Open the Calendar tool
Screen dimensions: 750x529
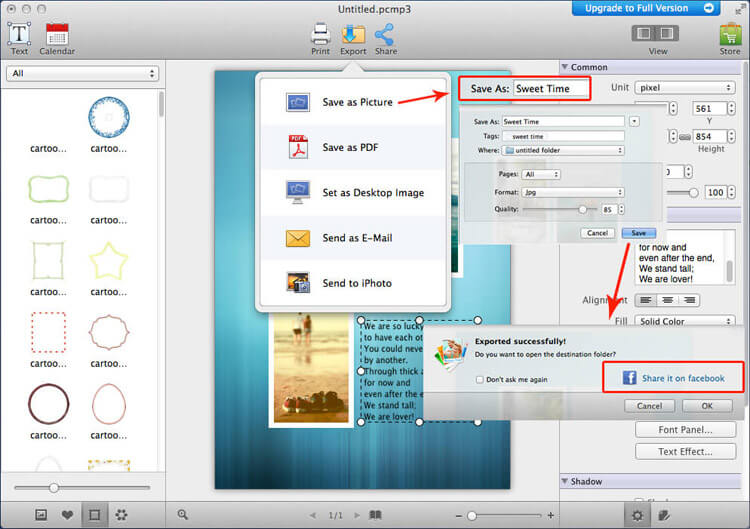(x=57, y=39)
